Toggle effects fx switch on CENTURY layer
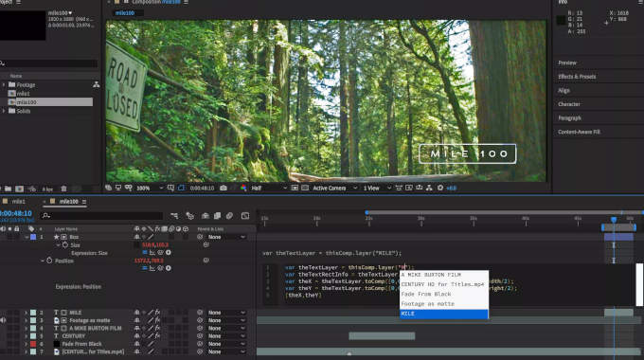 click(x=157, y=336)
